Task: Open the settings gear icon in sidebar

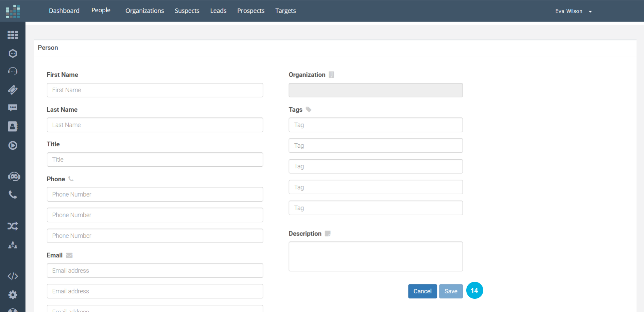Action: 13,295
